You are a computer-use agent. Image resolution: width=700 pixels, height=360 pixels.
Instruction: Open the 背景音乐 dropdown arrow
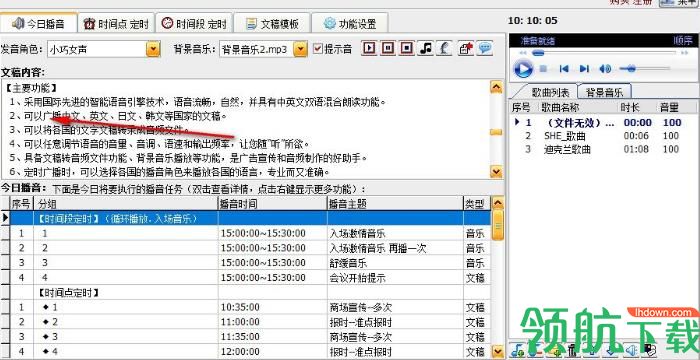click(x=301, y=49)
